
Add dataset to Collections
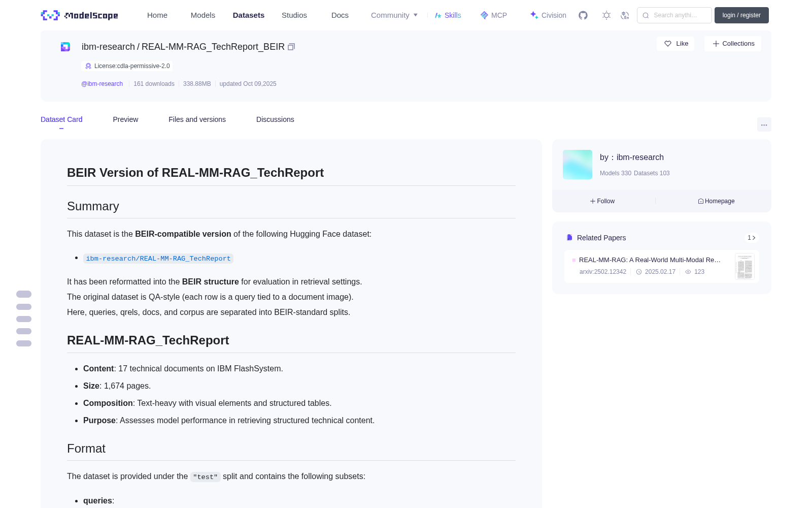(733, 44)
